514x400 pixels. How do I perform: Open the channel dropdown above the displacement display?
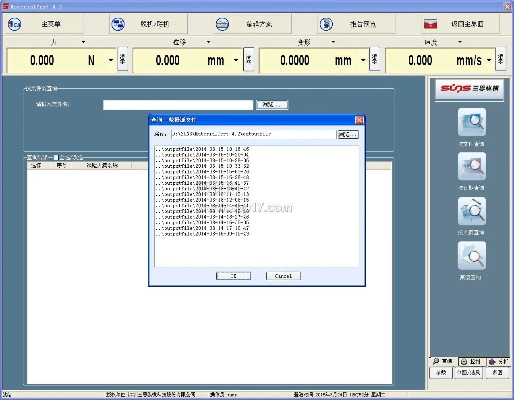[x=208, y=42]
